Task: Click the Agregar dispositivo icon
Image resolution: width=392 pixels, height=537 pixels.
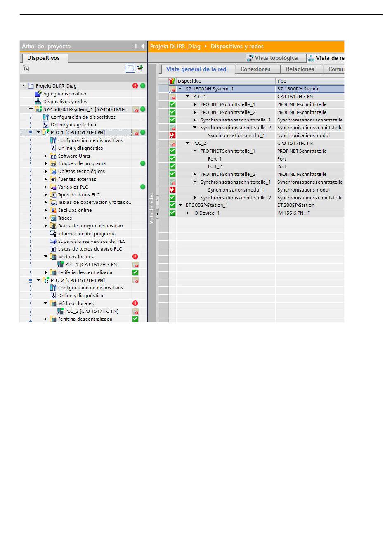Action: (38, 94)
